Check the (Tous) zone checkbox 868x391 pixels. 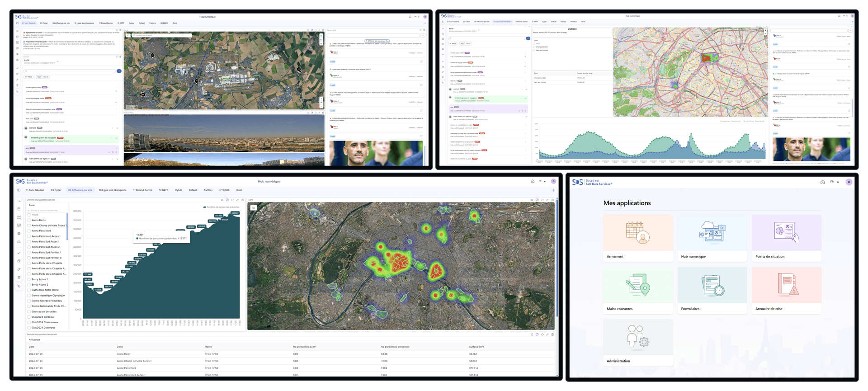pos(29,215)
